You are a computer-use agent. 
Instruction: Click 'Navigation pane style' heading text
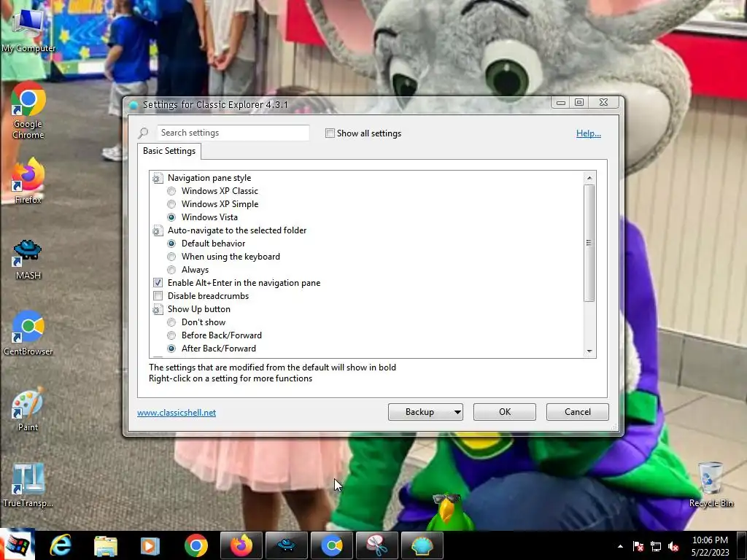pyautogui.click(x=209, y=178)
